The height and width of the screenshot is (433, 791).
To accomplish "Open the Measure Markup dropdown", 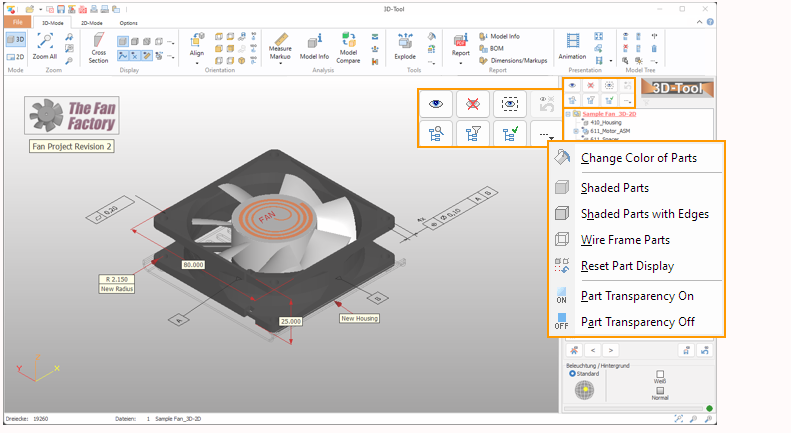I will (x=281, y=50).
